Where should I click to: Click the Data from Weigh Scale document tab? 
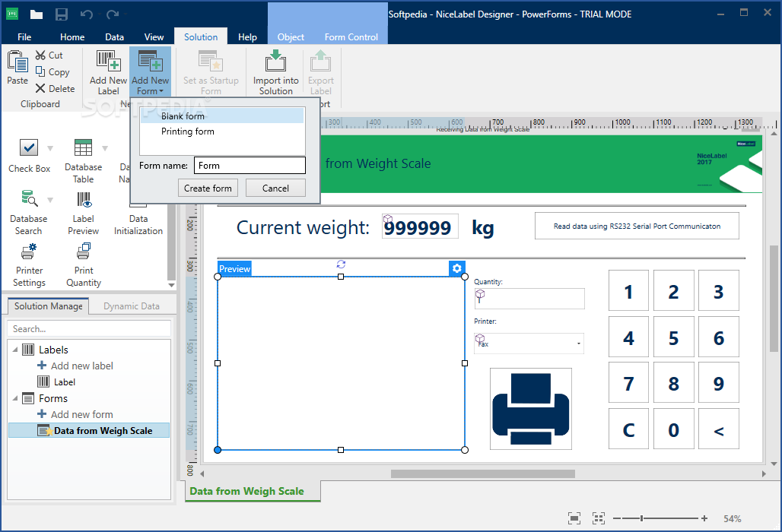[x=253, y=491]
